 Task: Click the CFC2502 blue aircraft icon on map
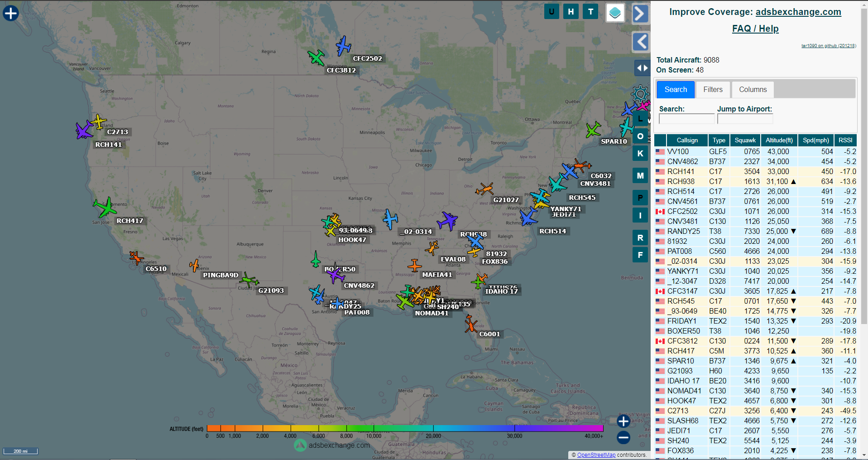[x=343, y=46]
